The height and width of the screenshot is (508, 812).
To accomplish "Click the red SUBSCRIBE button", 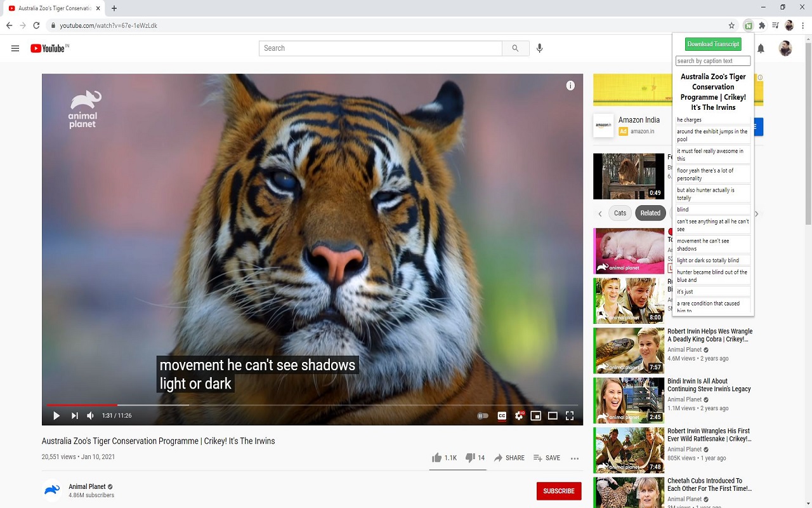I will click(558, 491).
